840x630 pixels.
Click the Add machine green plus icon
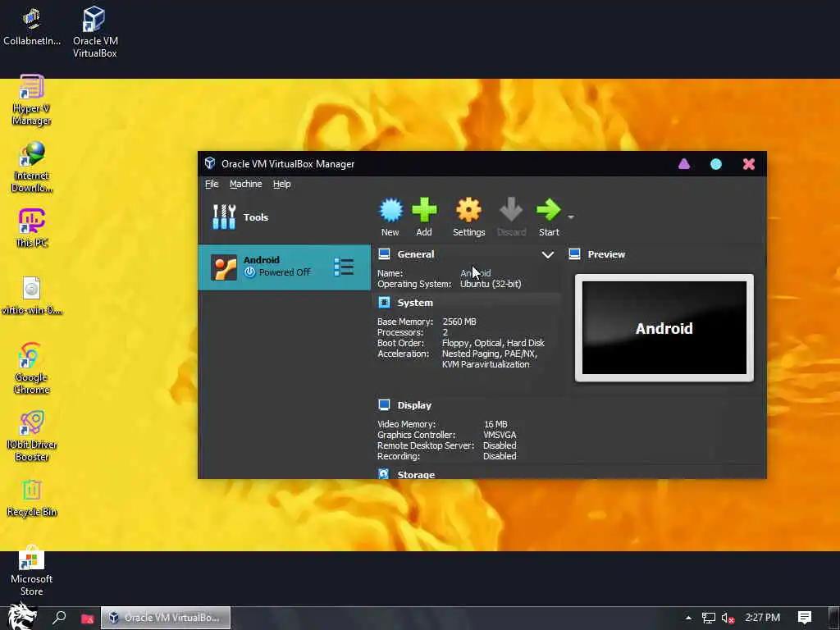(x=424, y=210)
